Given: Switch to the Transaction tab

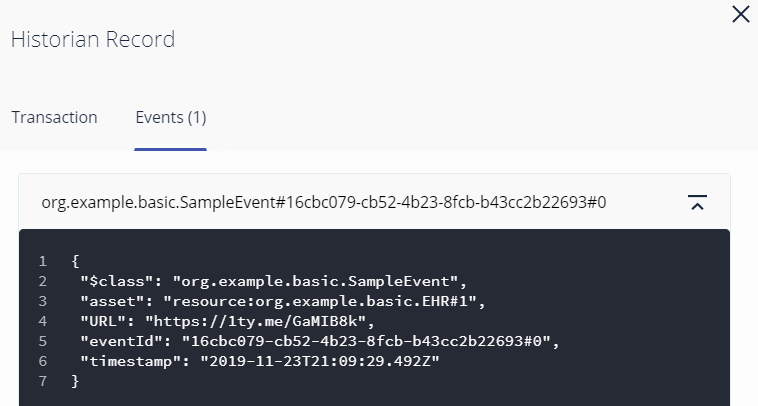Looking at the screenshot, I should point(55,117).
